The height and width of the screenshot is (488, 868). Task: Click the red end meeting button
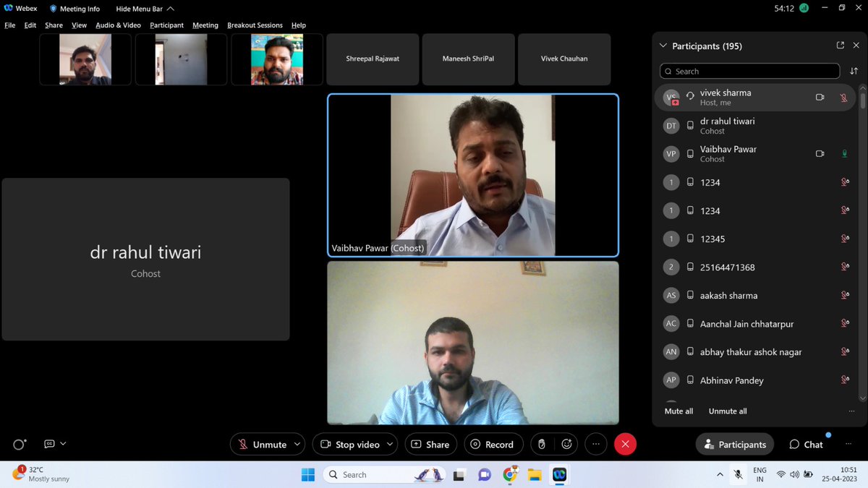[x=625, y=445]
